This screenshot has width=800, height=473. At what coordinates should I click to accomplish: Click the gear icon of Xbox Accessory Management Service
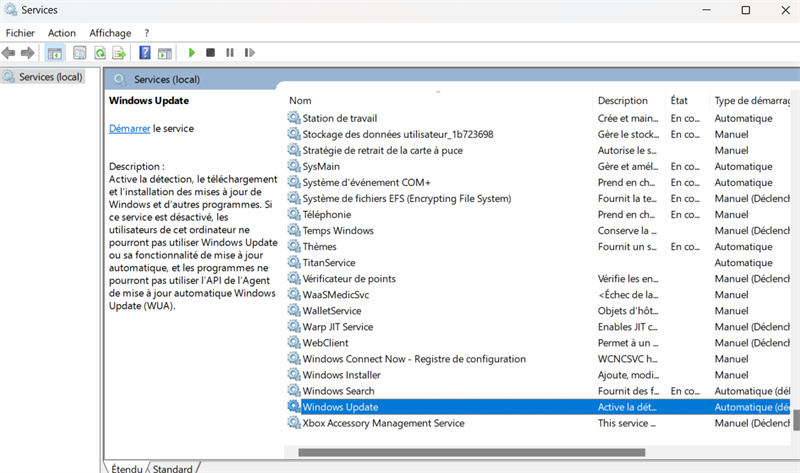(294, 422)
